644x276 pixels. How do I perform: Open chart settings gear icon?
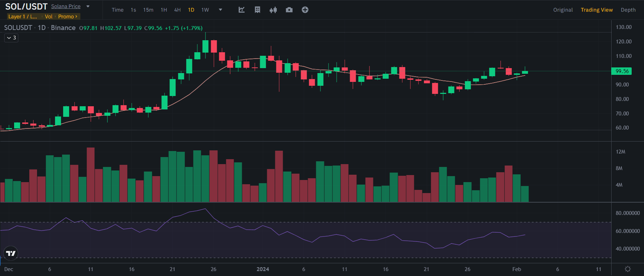click(627, 269)
